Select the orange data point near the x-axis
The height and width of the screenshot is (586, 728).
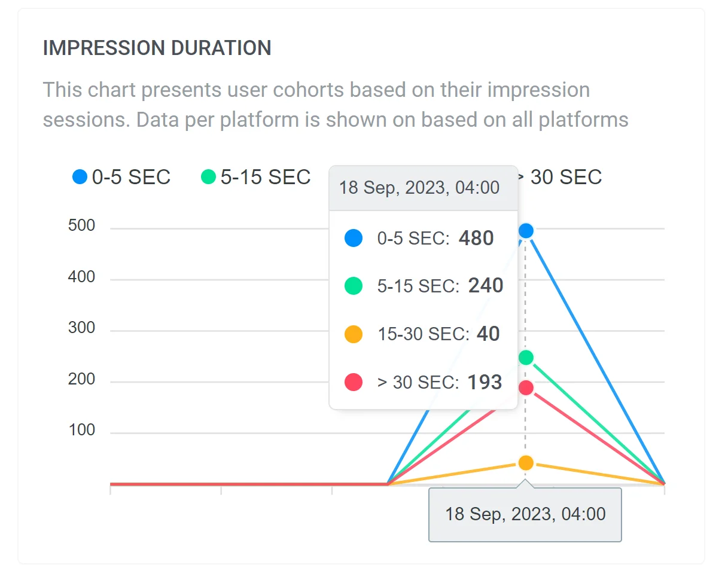tap(526, 463)
